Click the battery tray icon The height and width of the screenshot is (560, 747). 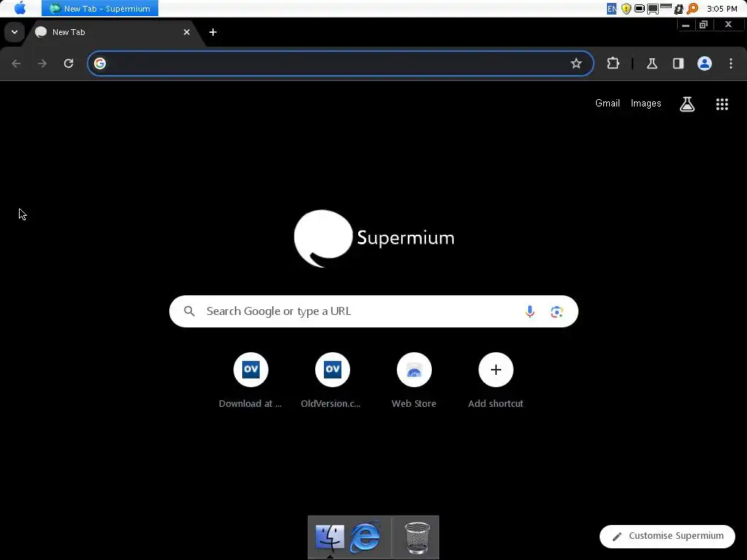coord(640,9)
